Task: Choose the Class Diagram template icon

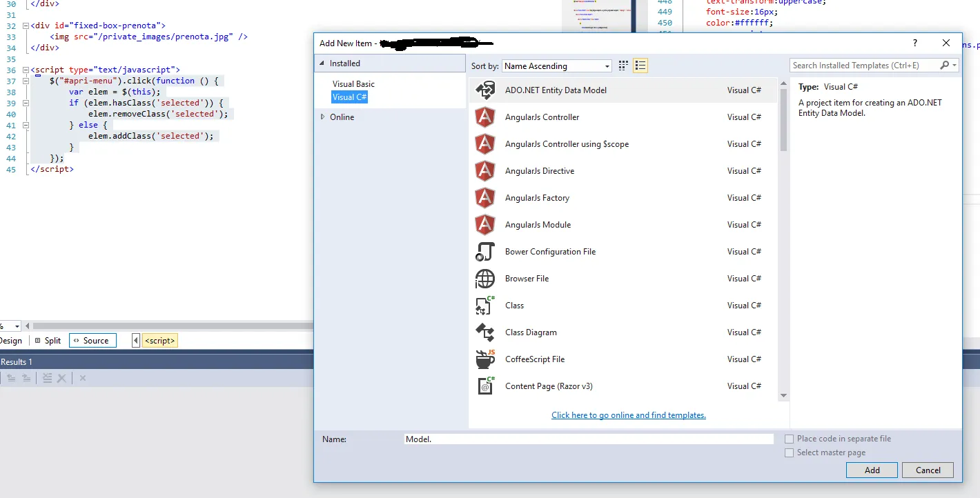Action: tap(485, 332)
